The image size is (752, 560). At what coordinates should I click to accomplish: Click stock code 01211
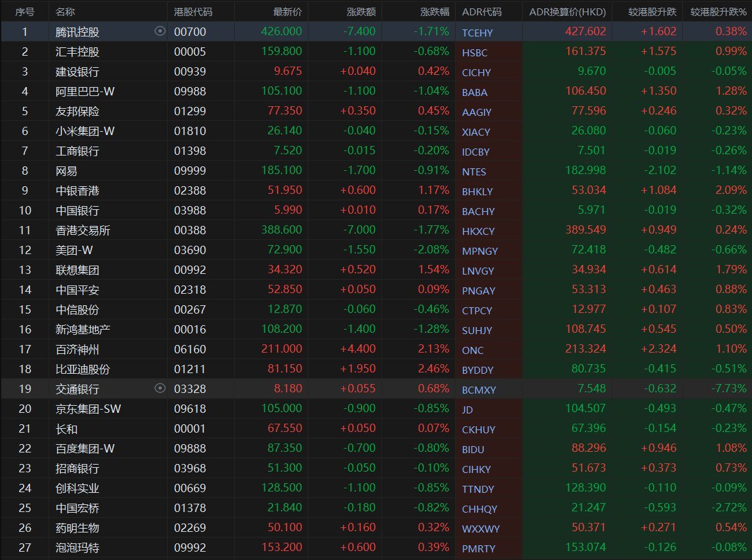[190, 369]
